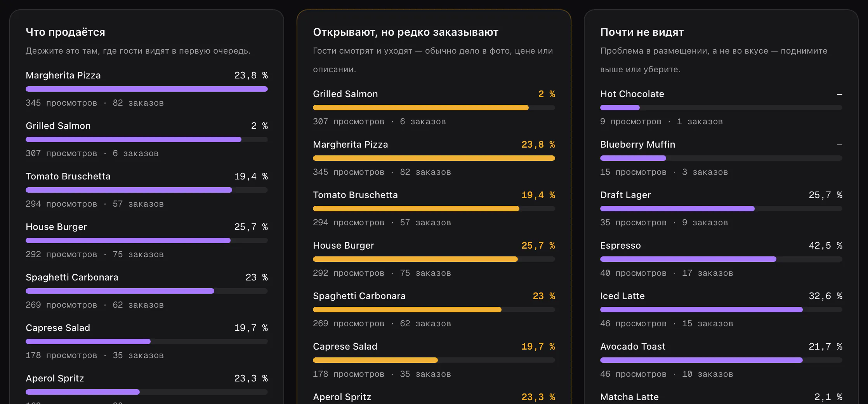
Task: Click 'Открывают, но редко заказывают' heading
Action: [406, 32]
